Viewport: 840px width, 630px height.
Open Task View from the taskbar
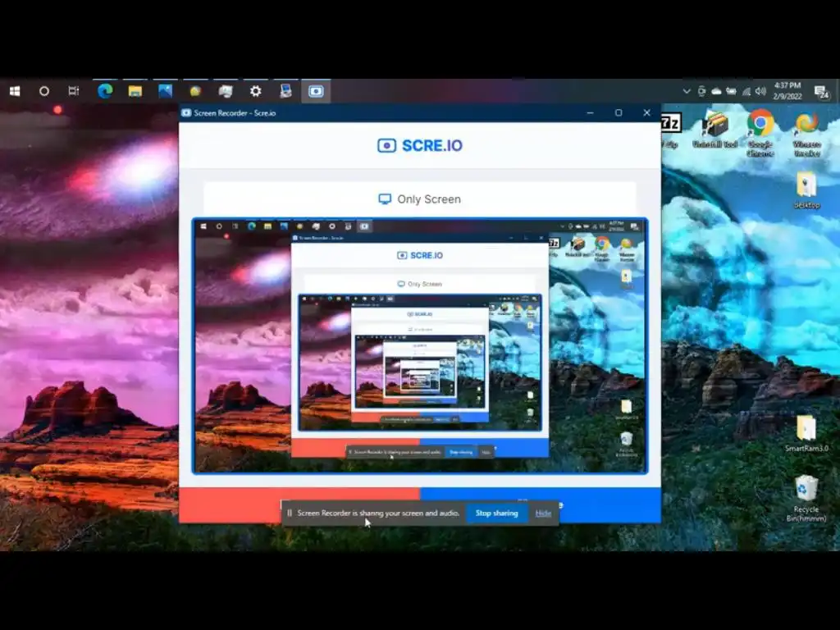click(74, 91)
